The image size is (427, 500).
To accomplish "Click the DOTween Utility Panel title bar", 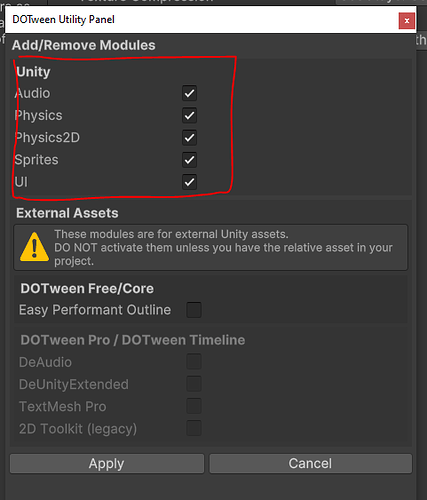I will [202, 20].
